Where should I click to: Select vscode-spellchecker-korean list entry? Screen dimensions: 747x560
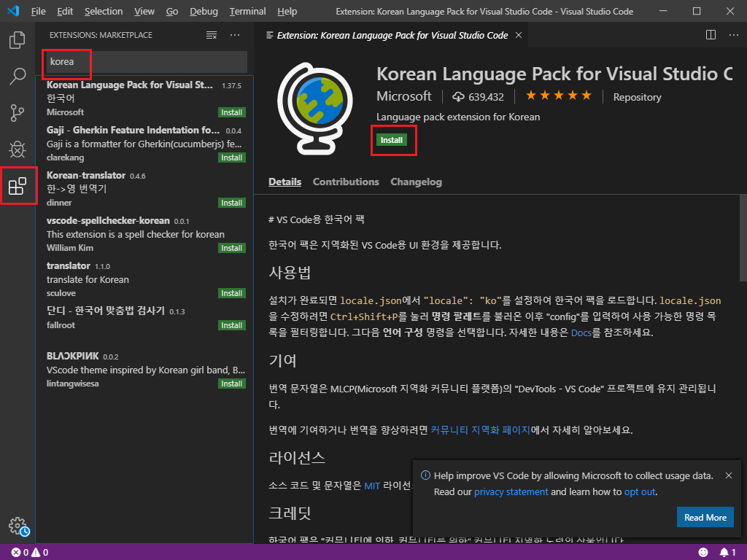click(144, 234)
